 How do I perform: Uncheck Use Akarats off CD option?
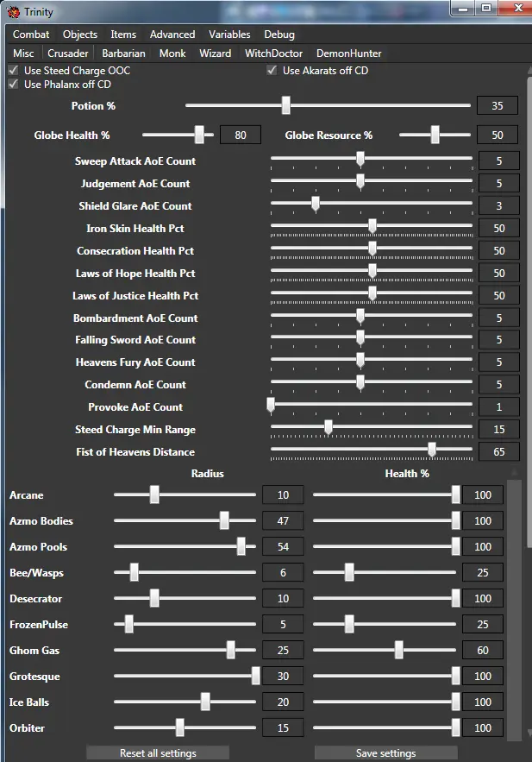(x=272, y=71)
